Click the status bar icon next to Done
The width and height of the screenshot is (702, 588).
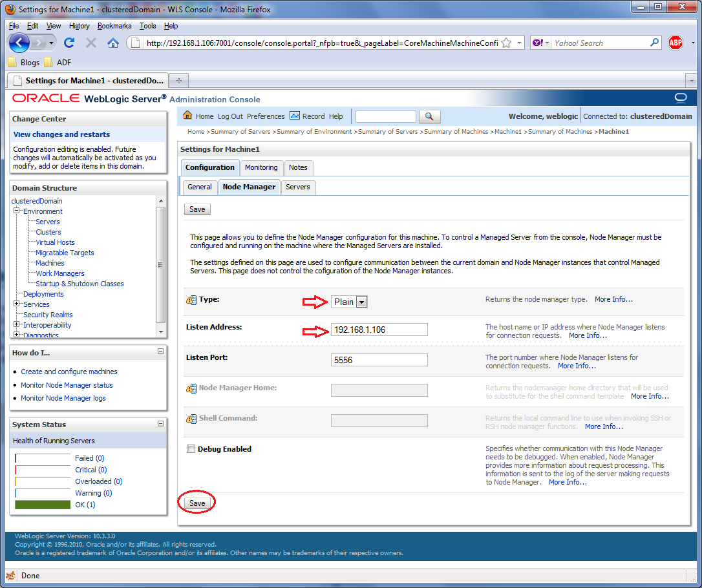pos(11,576)
